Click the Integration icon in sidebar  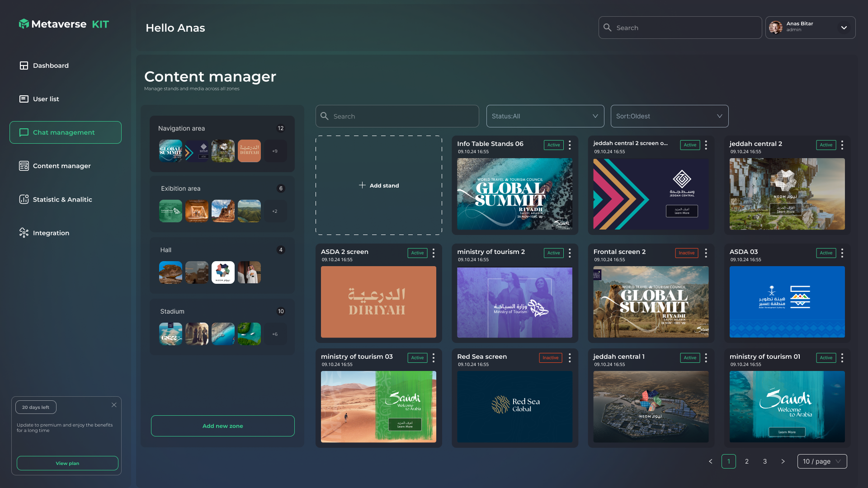pyautogui.click(x=24, y=233)
